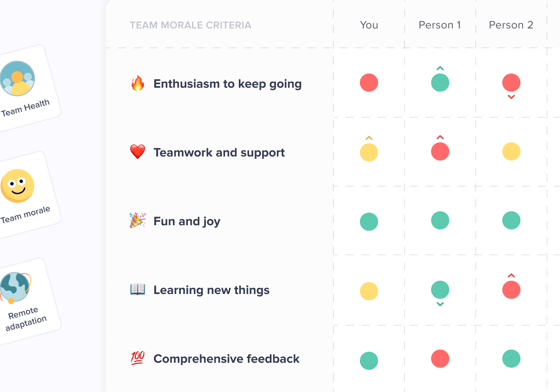Viewport: 560px width, 392px height.
Task: Click the people avatar icon on Team Health card
Action: point(17,78)
